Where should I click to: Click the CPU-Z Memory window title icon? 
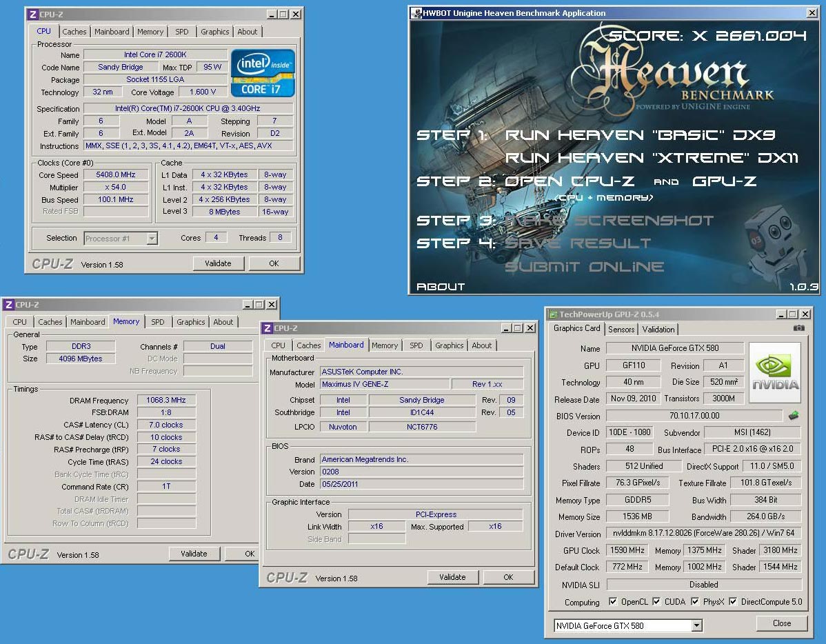8,305
